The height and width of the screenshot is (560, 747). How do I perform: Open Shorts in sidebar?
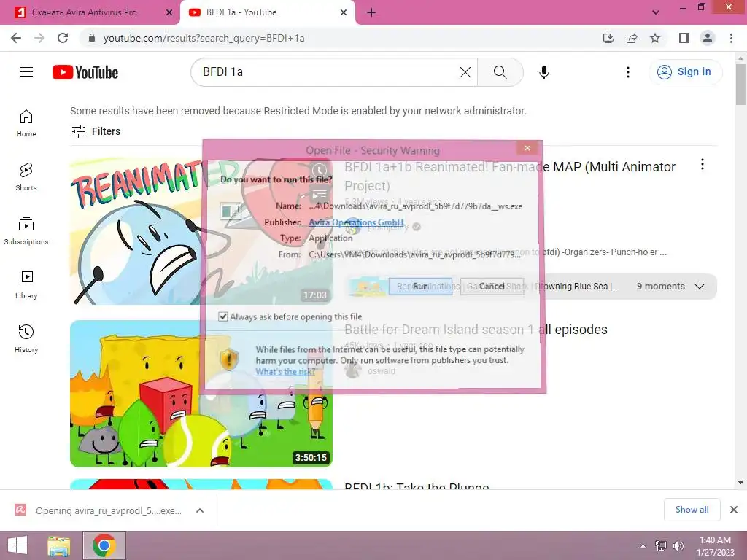(x=26, y=177)
